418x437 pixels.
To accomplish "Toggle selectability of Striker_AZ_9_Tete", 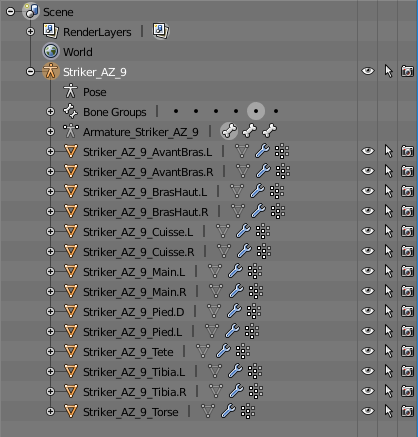I will (388, 351).
